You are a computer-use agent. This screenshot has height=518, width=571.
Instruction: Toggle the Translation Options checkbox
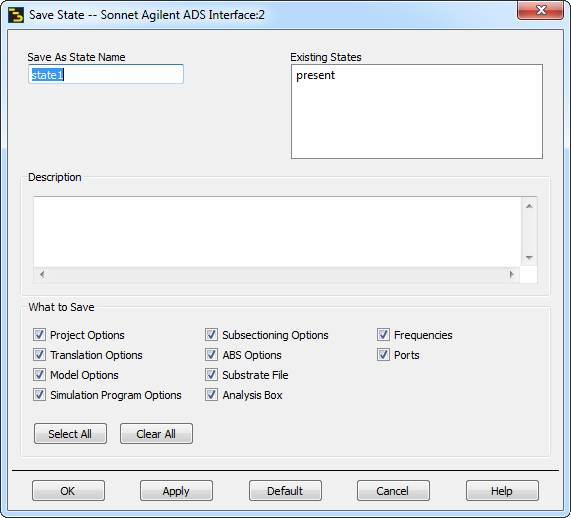(x=39, y=354)
